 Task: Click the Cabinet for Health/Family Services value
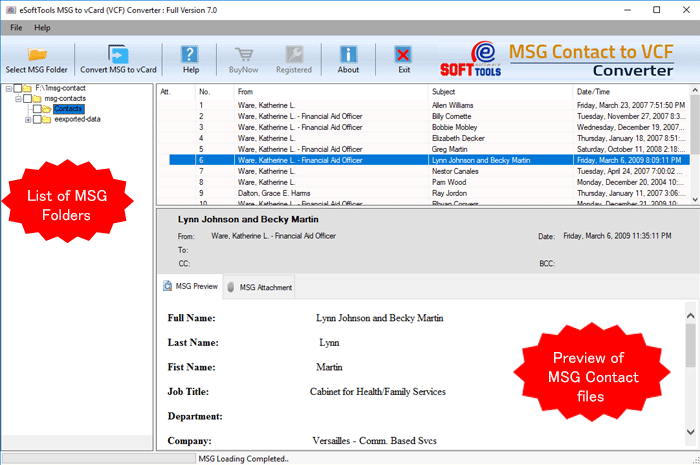pos(378,392)
